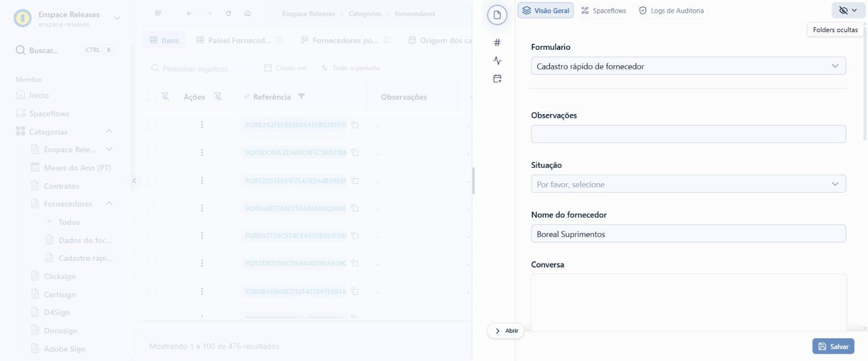Image resolution: width=868 pixels, height=361 pixels.
Task: Switch to the Visão Geral tab
Action: point(546,11)
